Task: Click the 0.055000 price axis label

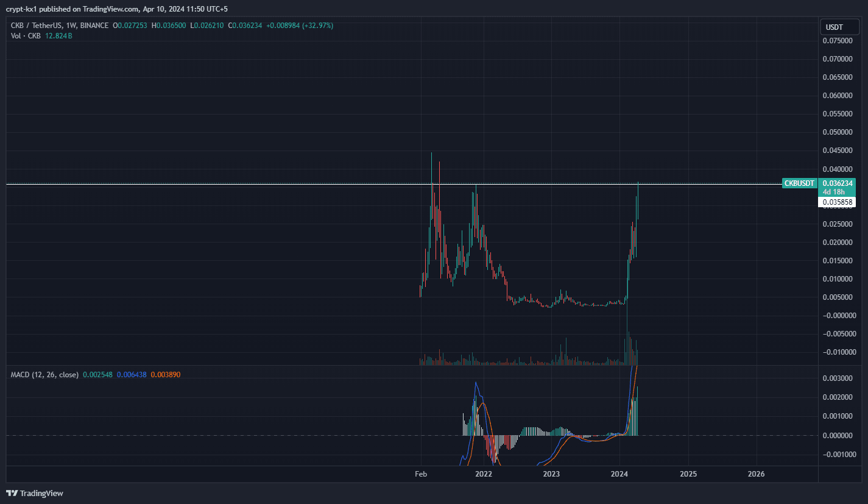Action: click(837, 114)
